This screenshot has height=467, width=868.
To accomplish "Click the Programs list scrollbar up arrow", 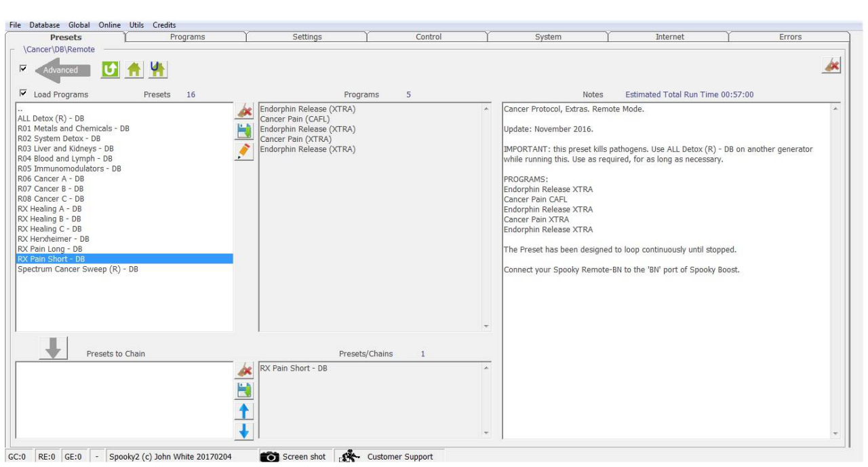I will (x=486, y=109).
